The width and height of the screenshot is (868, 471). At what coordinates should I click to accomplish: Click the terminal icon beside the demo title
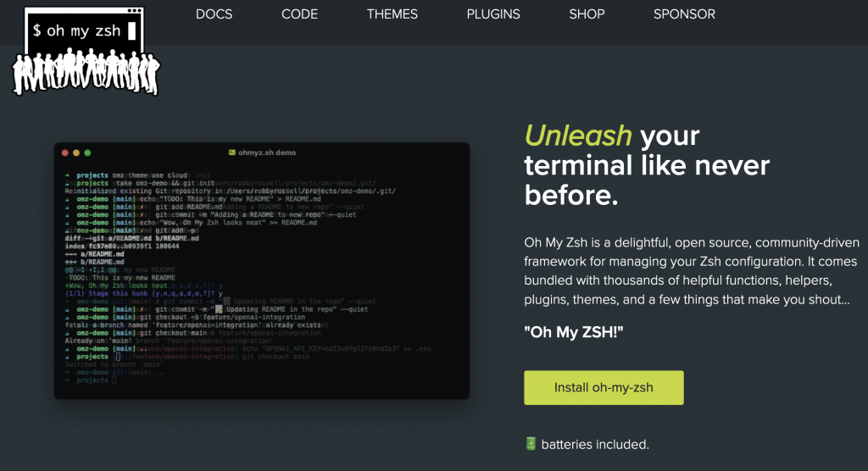232,152
